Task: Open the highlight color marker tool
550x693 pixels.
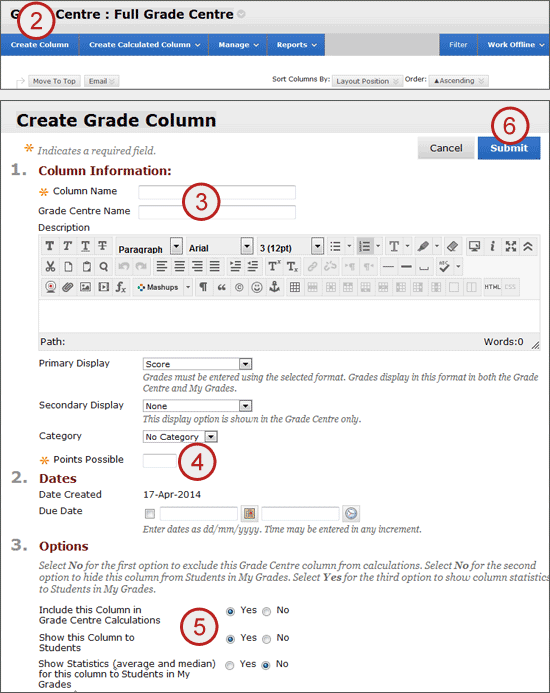Action: tap(423, 246)
